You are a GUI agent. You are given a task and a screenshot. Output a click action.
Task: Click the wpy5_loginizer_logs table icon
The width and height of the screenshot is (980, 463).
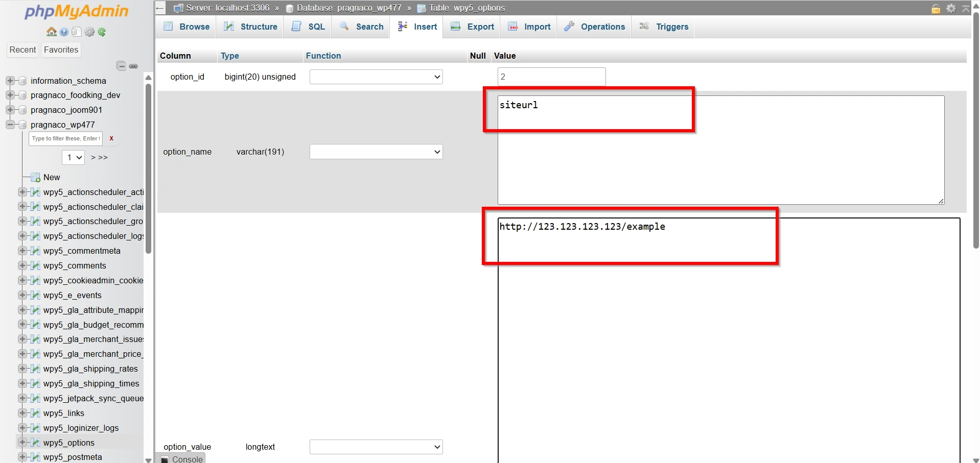pyautogui.click(x=35, y=428)
